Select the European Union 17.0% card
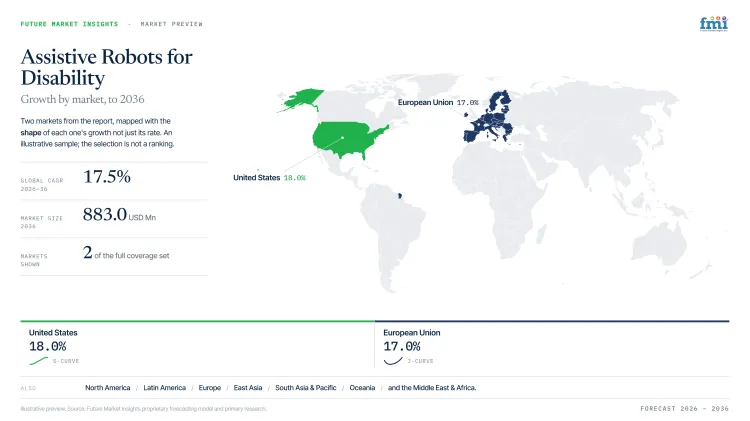 [552, 344]
